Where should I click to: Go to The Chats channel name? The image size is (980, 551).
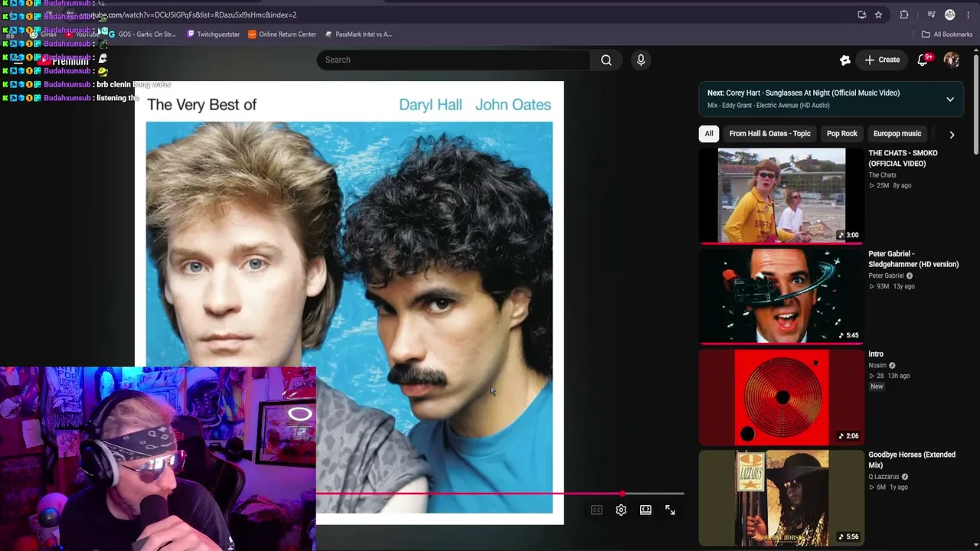pos(882,175)
